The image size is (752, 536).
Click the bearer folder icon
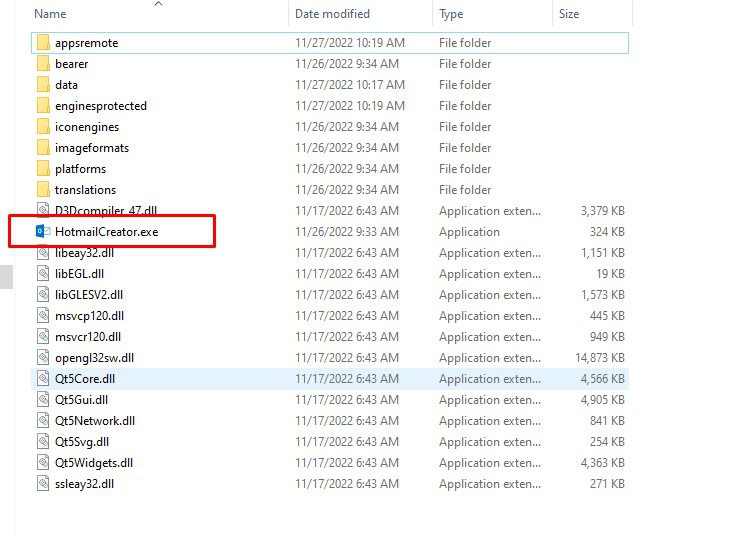coord(43,64)
